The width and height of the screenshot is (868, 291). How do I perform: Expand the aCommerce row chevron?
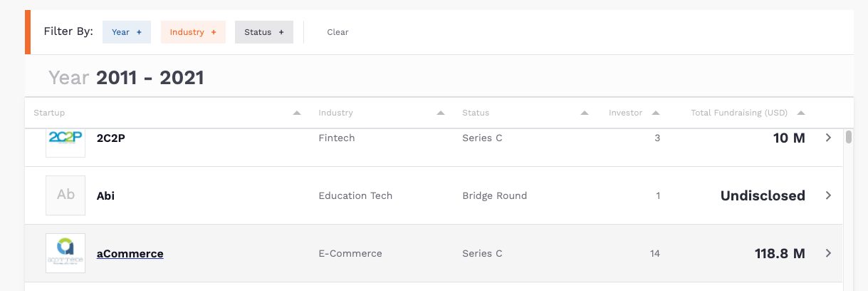pyautogui.click(x=828, y=253)
